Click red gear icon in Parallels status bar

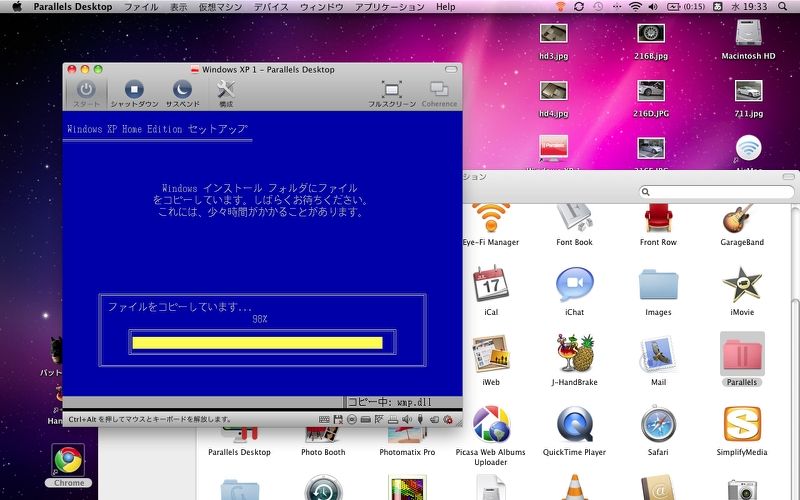(448, 419)
